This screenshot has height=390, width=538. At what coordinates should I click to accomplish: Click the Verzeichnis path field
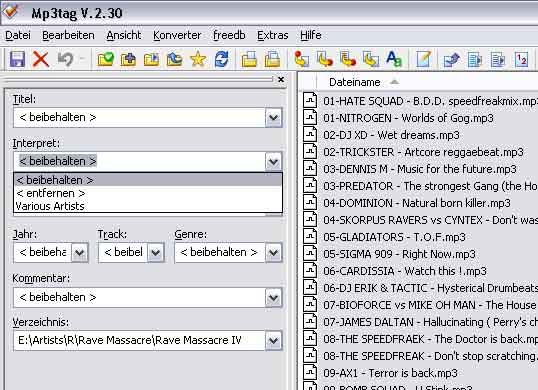[139, 341]
